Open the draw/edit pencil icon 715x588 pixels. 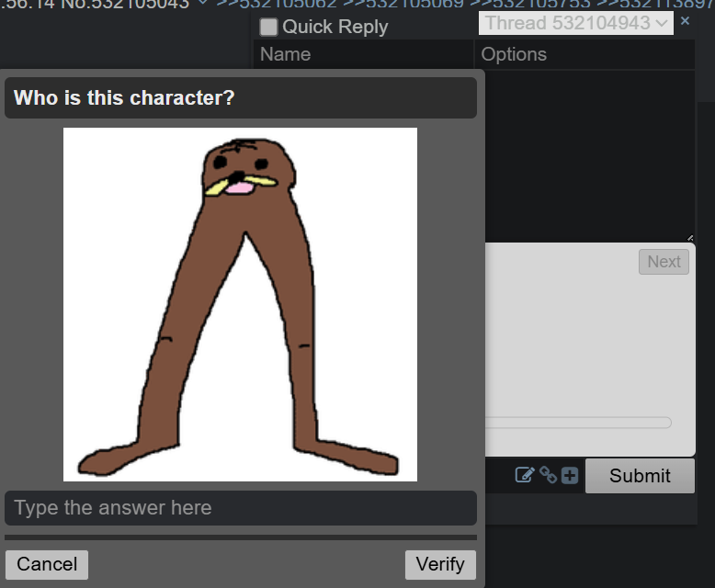pos(525,475)
